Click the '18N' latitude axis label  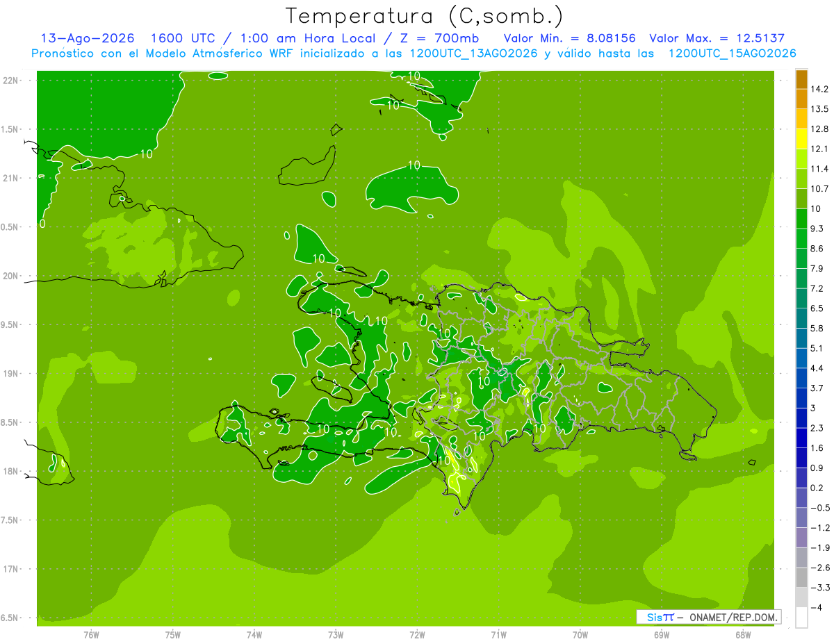pos(10,471)
